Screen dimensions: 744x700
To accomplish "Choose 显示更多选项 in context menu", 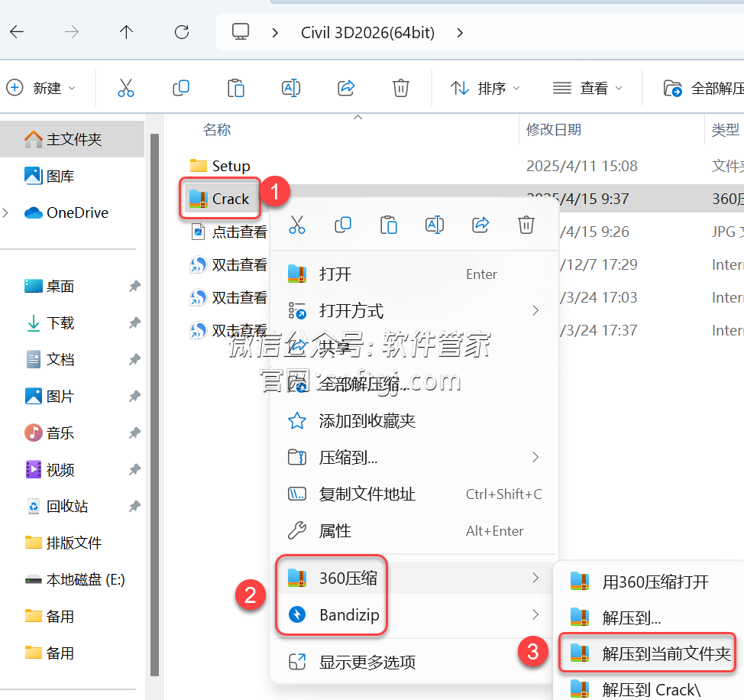I will click(416, 662).
